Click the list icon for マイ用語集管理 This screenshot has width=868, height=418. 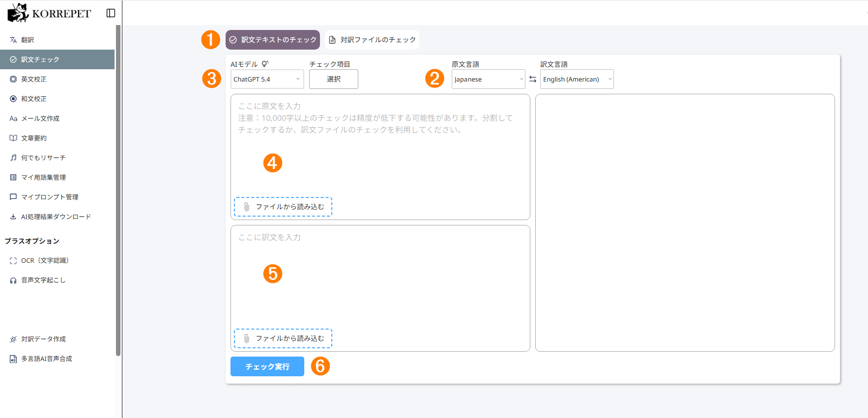[13, 177]
